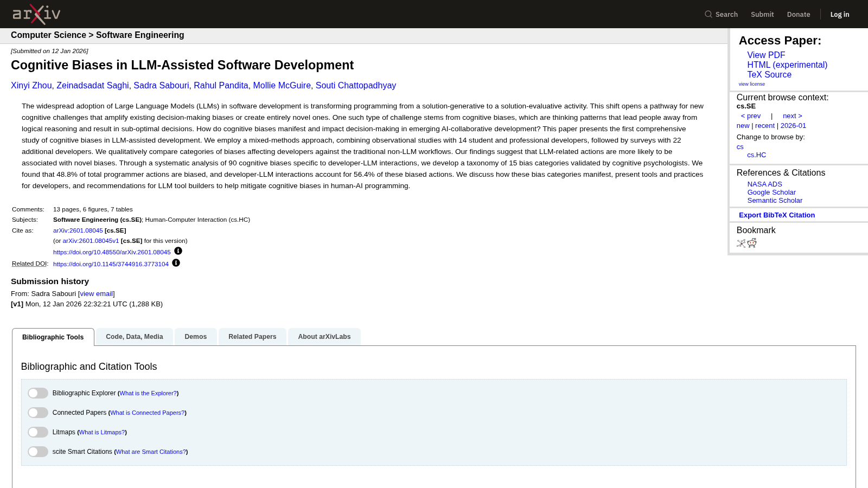This screenshot has height=488, width=868.
Task: Click arXiv:2601.08045 cite link
Action: click(78, 230)
